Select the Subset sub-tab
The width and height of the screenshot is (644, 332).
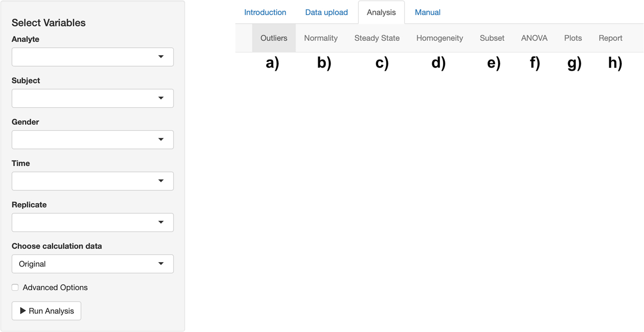coord(492,38)
